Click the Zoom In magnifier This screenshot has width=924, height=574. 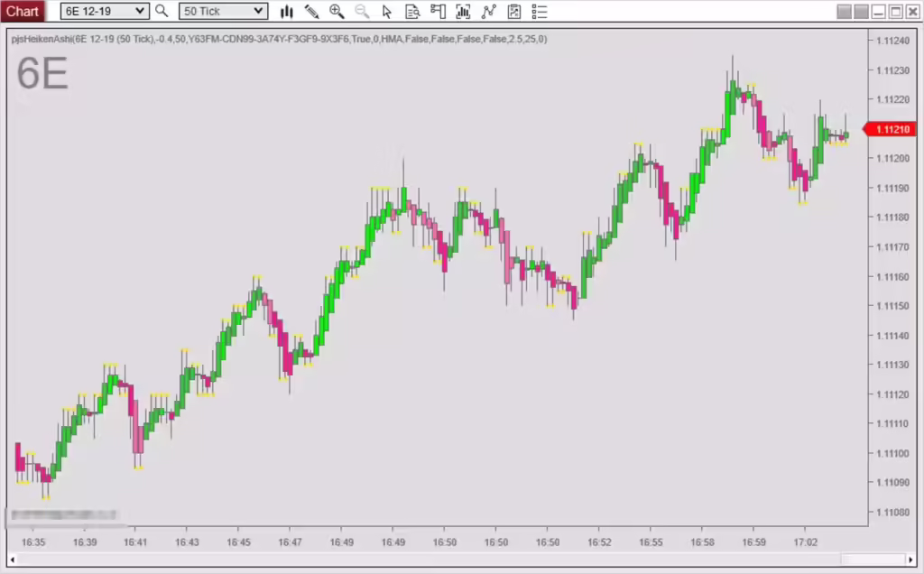click(x=337, y=12)
